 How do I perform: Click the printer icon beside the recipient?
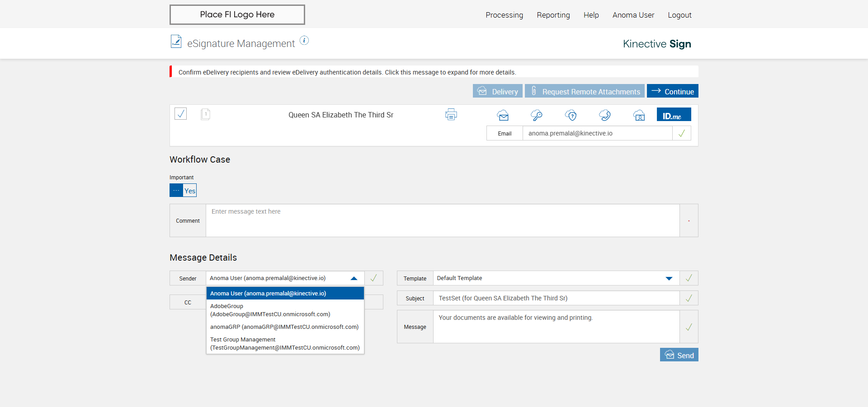(x=451, y=115)
